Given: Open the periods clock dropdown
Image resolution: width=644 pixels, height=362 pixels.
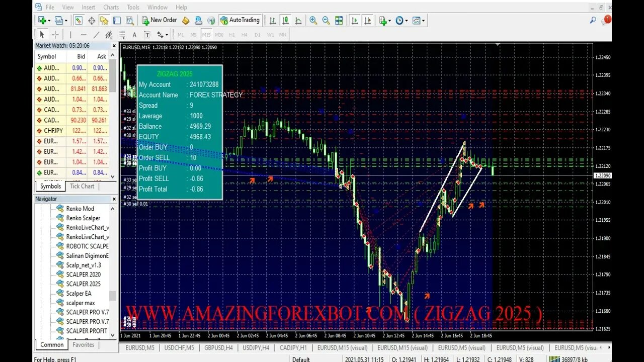Looking at the screenshot, I should click(401, 21).
